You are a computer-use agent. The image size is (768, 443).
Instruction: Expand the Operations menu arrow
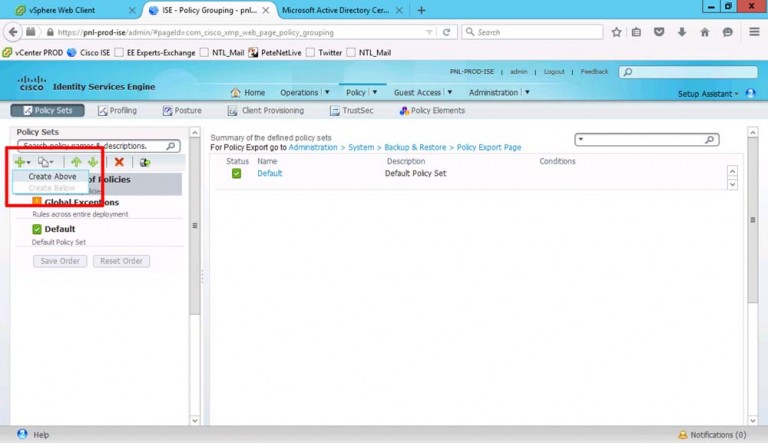pyautogui.click(x=327, y=92)
